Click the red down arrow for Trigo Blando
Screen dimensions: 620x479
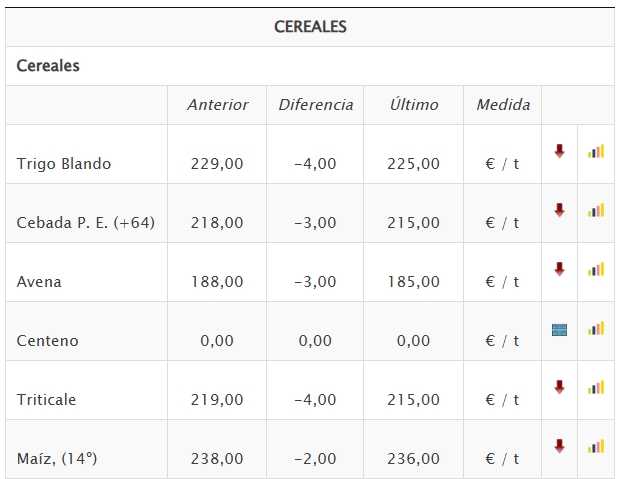click(x=559, y=151)
